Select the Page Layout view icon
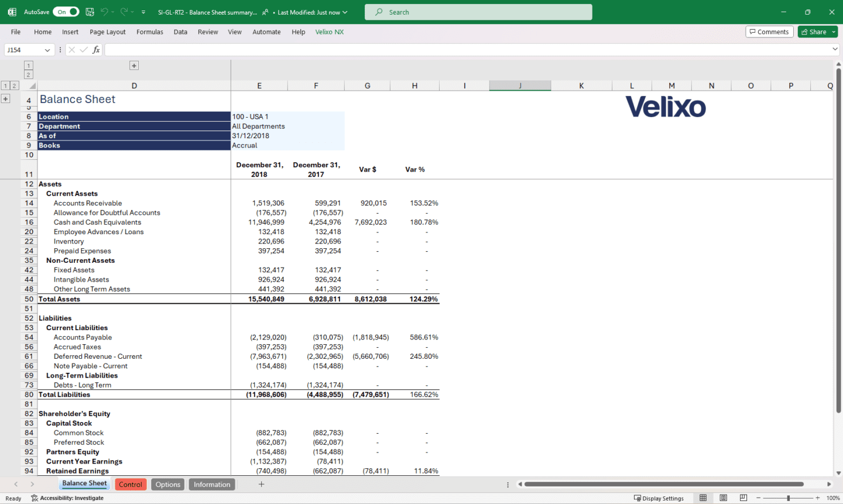Screen dimensions: 843x504 pyautogui.click(x=722, y=498)
